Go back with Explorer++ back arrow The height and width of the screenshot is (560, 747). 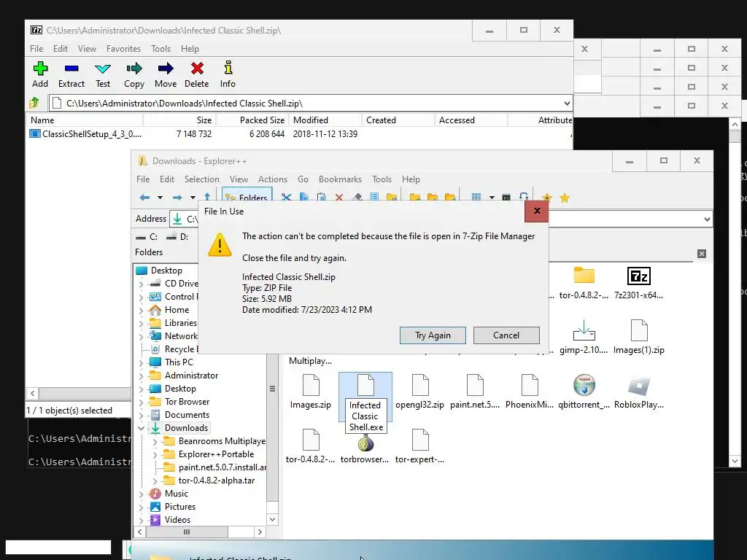145,197
